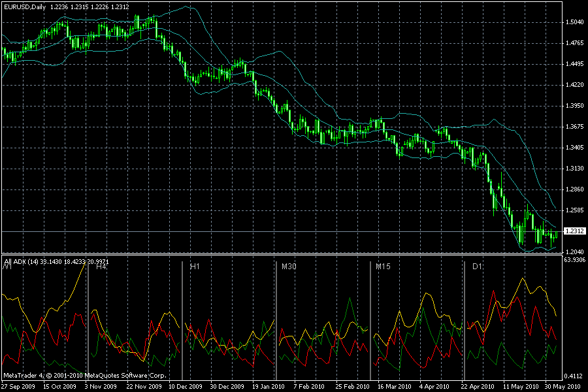588x392 pixels.
Task: Select the 1.2040 price axis label
Action: (x=575, y=252)
